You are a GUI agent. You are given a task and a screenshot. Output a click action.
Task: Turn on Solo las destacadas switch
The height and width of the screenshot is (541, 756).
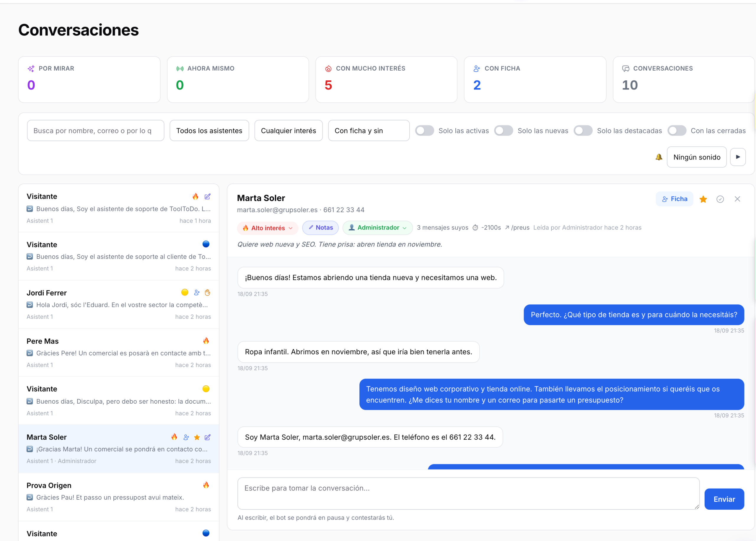click(583, 131)
